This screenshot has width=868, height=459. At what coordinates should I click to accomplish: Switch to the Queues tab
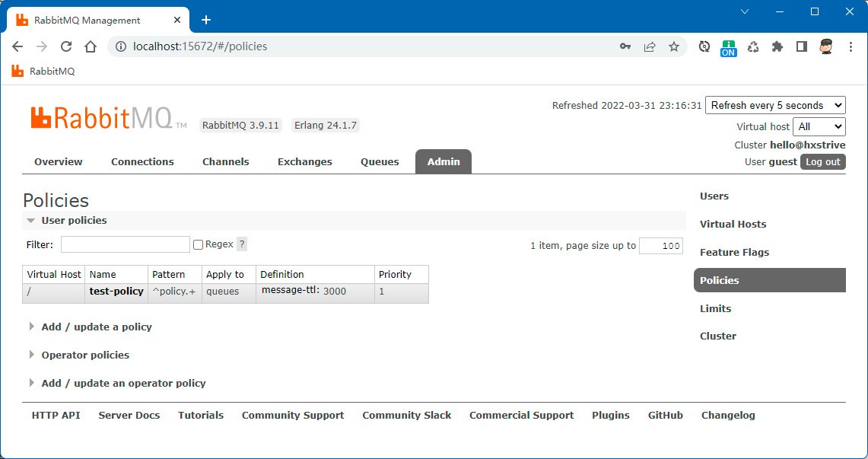tap(380, 161)
